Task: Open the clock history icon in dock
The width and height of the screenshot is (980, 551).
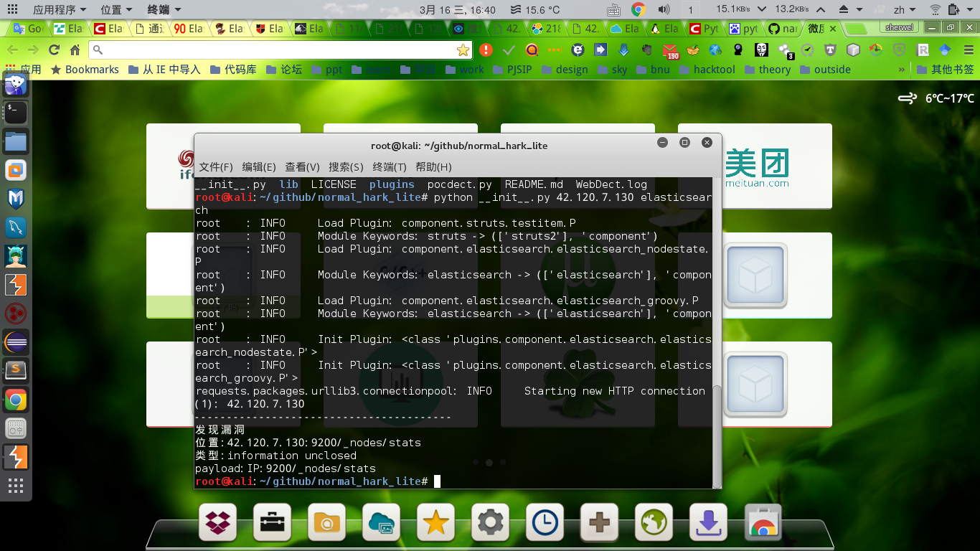Action: click(x=544, y=523)
